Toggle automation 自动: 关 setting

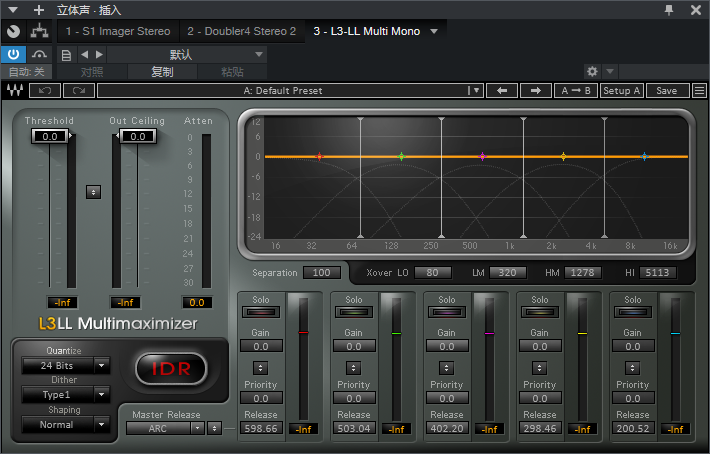coord(27,72)
